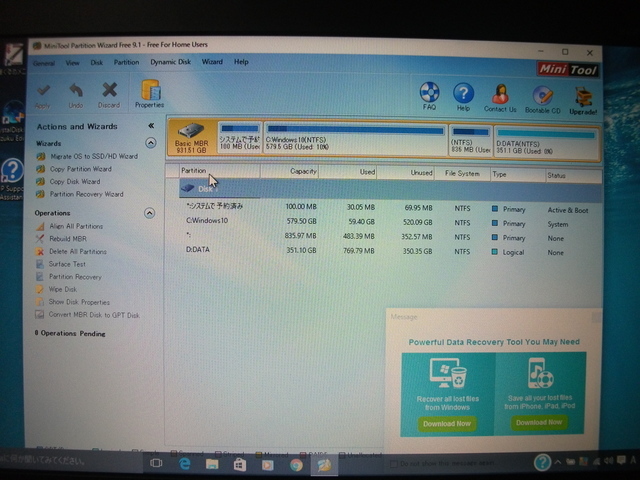Sort by the Capacity column header
640x480 pixels.
click(x=289, y=171)
